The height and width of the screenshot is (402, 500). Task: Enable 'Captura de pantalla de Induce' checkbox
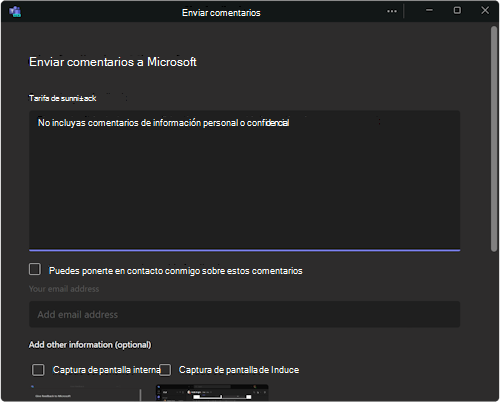pos(165,370)
